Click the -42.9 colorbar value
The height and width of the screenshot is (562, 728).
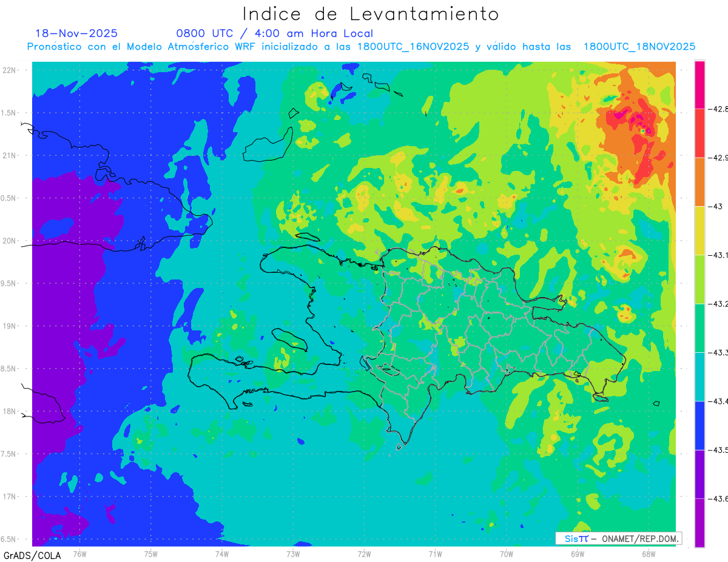coord(718,158)
